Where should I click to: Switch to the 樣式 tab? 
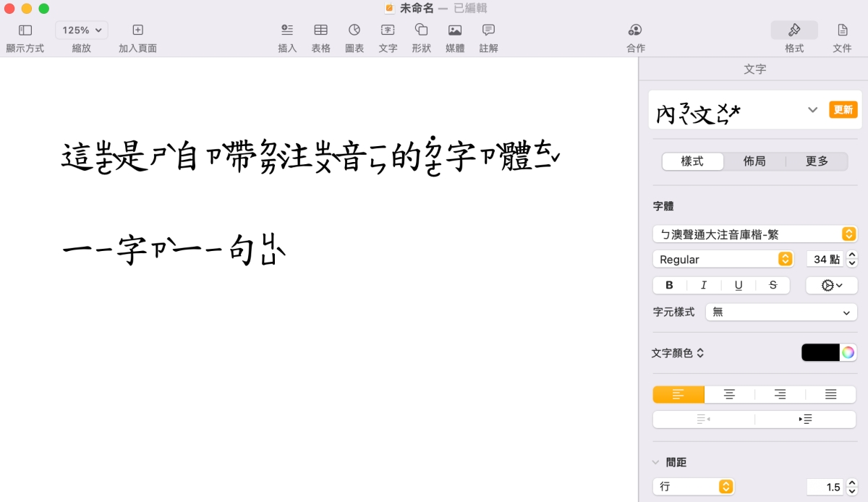(x=693, y=161)
